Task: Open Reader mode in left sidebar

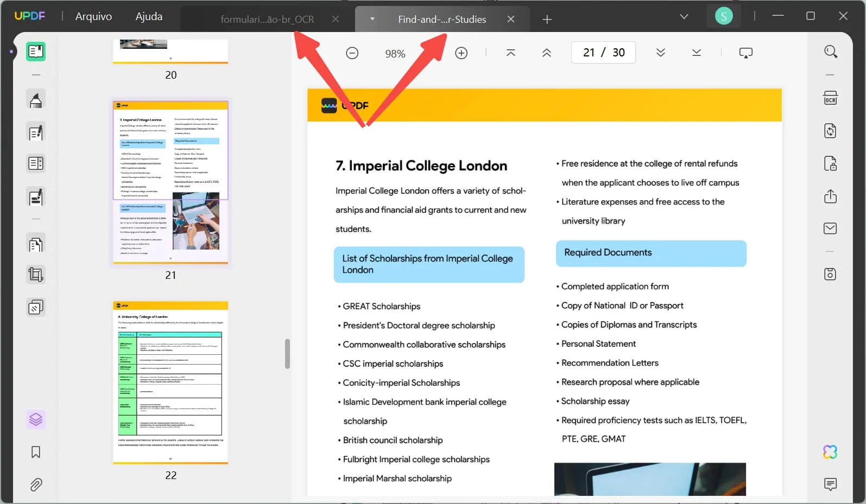Action: point(36,52)
